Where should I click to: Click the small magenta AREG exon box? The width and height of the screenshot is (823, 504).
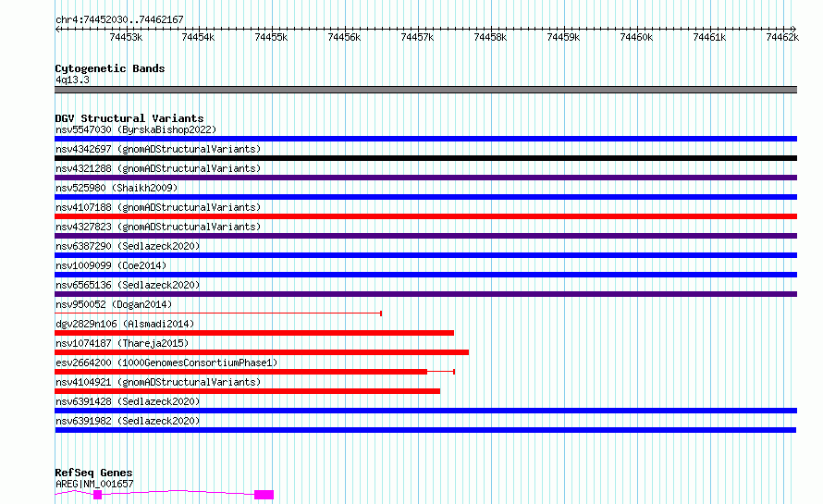tap(97, 495)
